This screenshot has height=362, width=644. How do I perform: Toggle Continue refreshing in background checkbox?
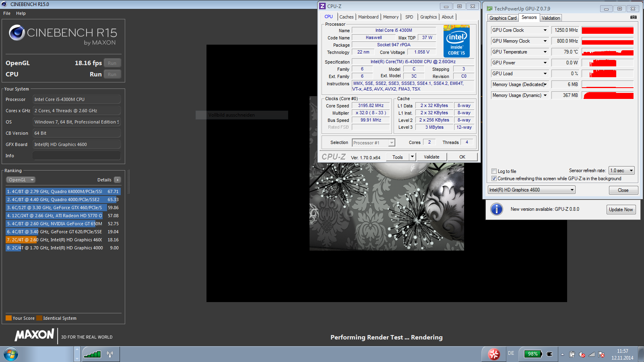click(494, 179)
